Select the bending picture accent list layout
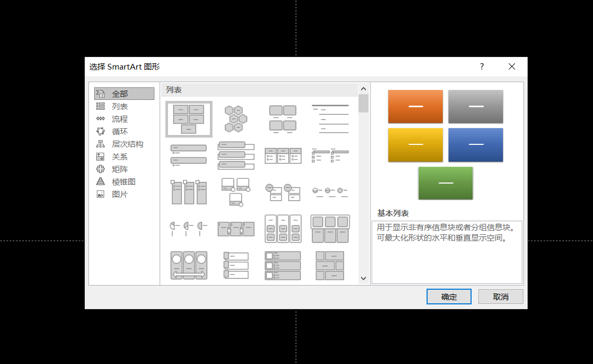Viewport: 593px width, 364px height. [236, 192]
